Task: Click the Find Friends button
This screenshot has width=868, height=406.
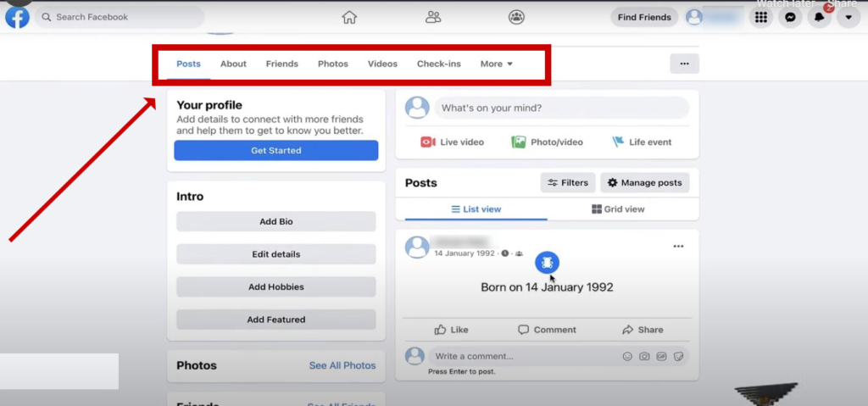Action: (x=644, y=17)
